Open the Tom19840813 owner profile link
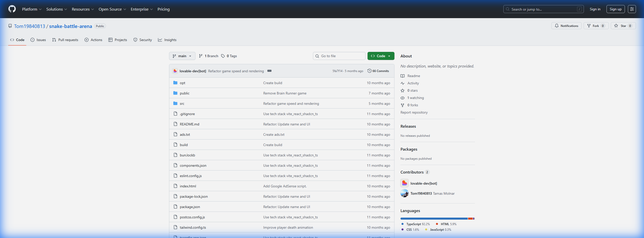The image size is (644, 238). [30, 26]
